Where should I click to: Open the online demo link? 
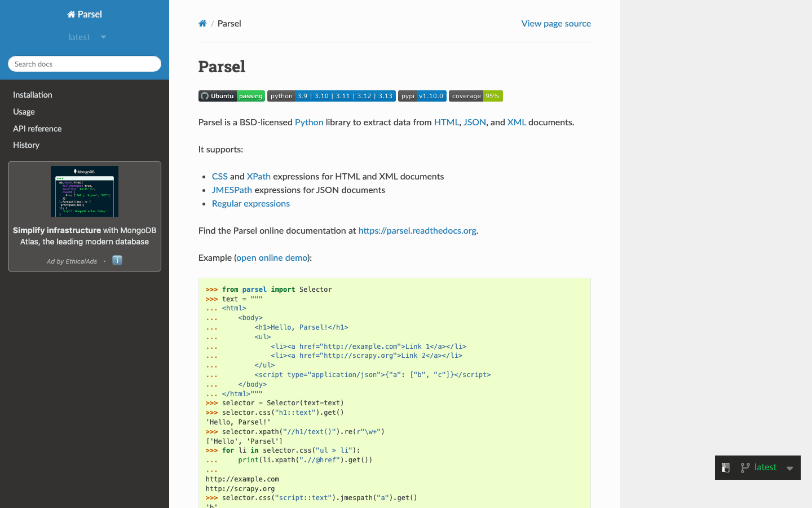click(272, 257)
